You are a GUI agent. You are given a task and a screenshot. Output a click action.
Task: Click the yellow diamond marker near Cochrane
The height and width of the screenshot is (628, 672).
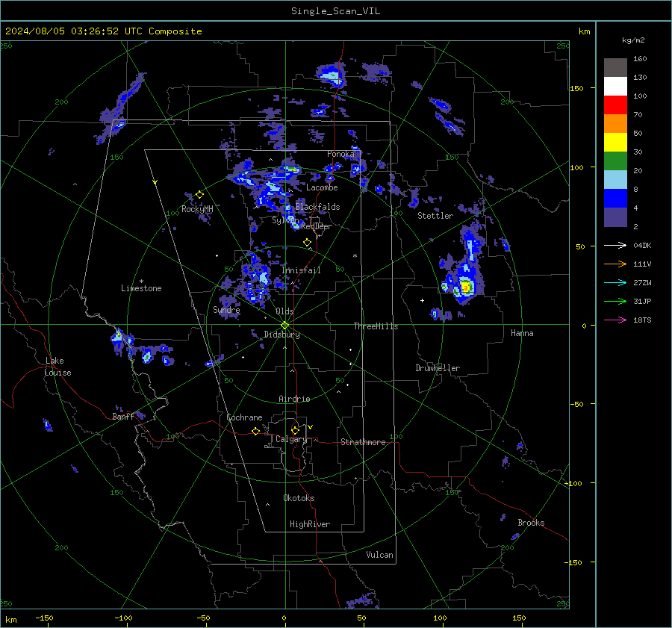(x=256, y=431)
